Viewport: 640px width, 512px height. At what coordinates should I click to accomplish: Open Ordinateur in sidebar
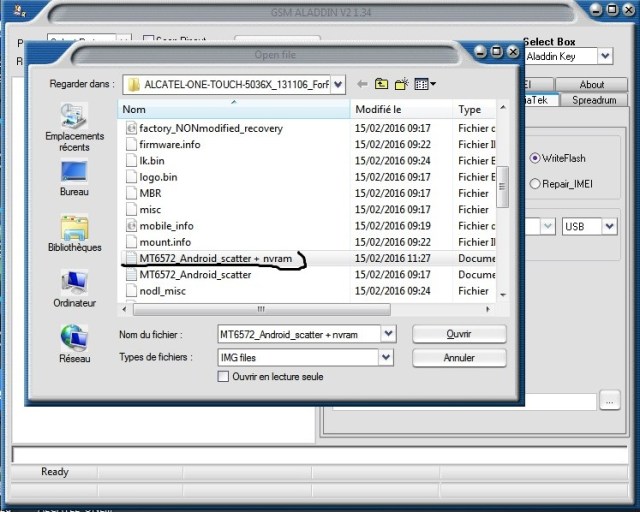pos(74,288)
